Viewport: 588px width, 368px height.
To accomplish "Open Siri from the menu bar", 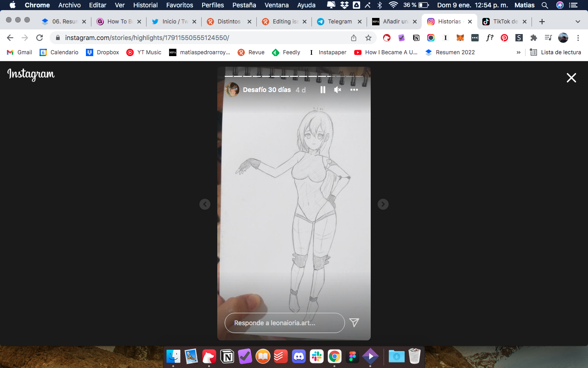I will point(560,5).
